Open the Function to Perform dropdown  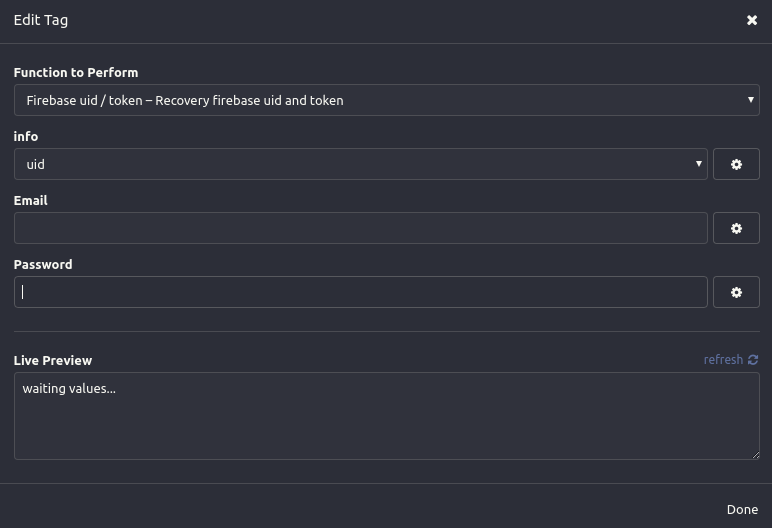point(386,100)
